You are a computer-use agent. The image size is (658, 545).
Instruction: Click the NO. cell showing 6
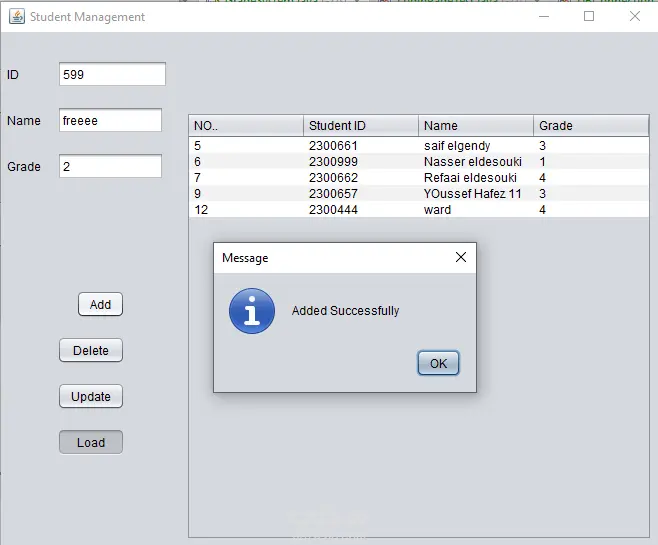(246, 162)
